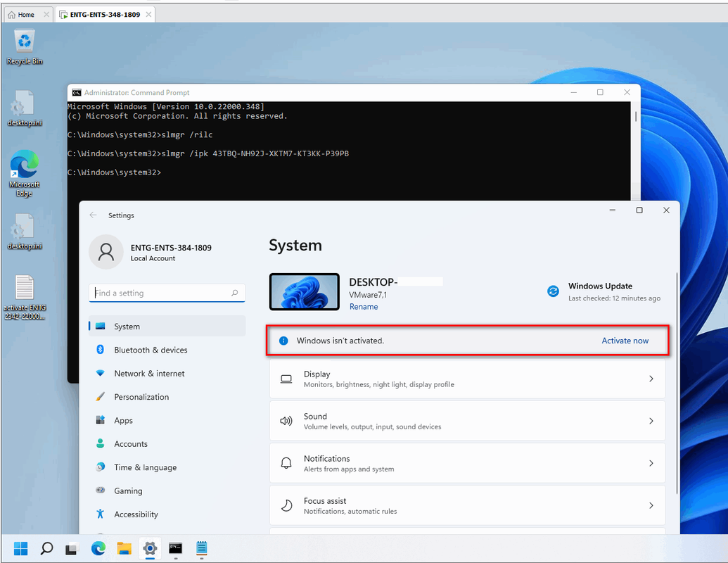This screenshot has height=563, width=728.
Task: Open Task View on the taskbar
Action: pyautogui.click(x=72, y=549)
